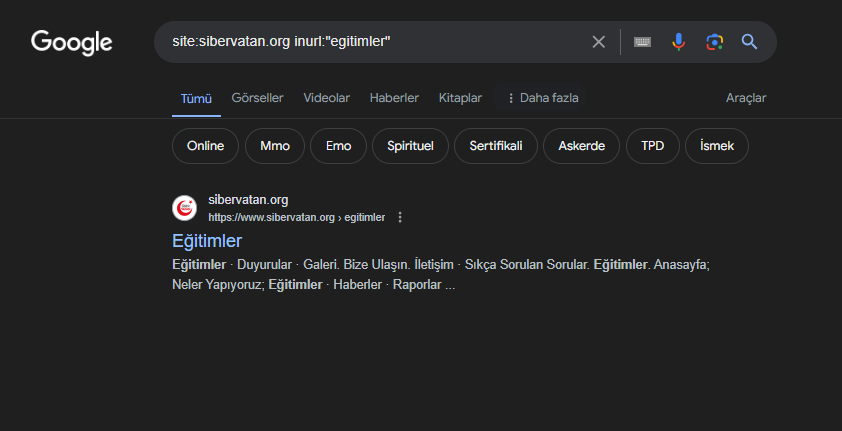Open three-dot menu beside result URL

click(x=400, y=217)
